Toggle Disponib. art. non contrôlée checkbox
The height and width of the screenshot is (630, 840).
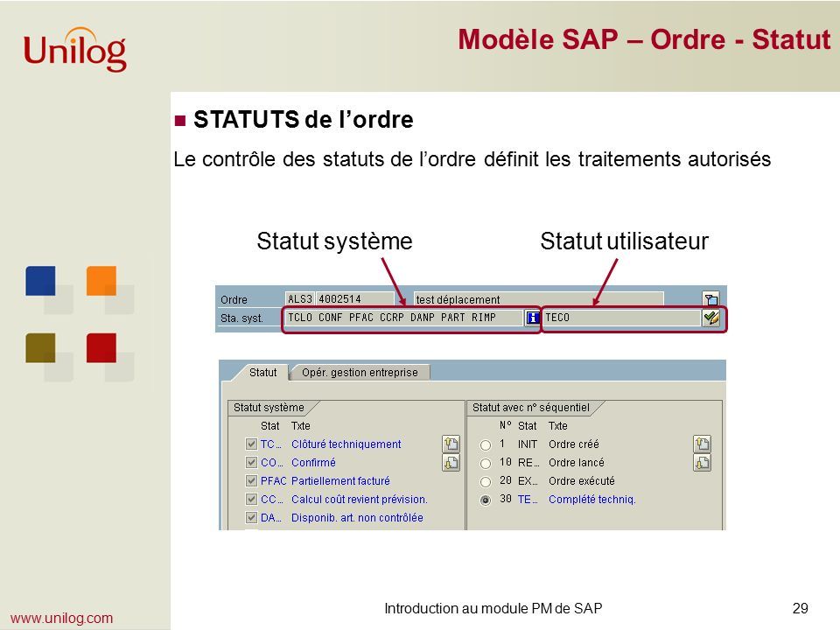pyautogui.click(x=251, y=517)
